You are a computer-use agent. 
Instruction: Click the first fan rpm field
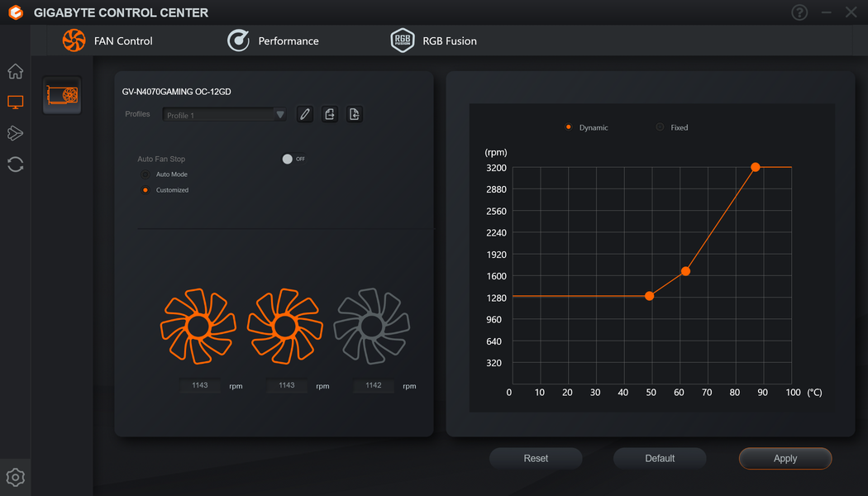pyautogui.click(x=200, y=385)
